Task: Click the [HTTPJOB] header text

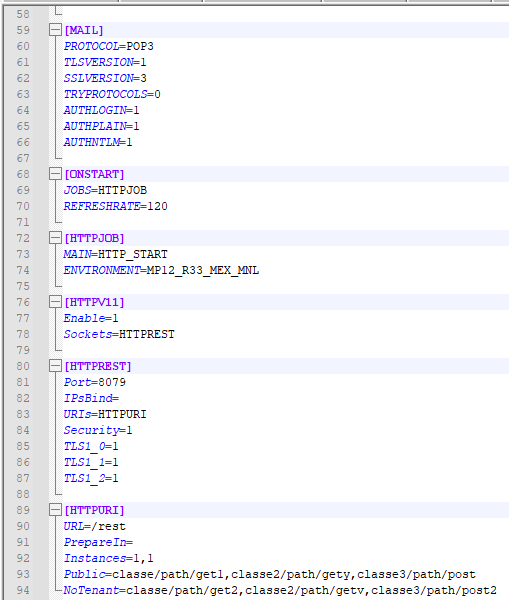Action: (94, 238)
